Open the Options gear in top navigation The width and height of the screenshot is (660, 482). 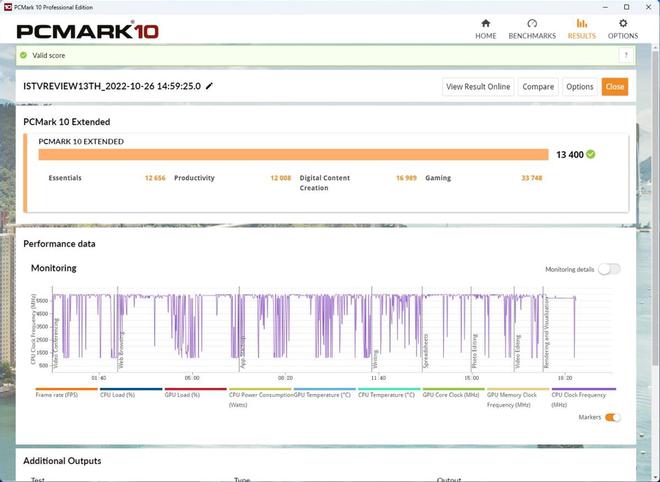pos(623,23)
